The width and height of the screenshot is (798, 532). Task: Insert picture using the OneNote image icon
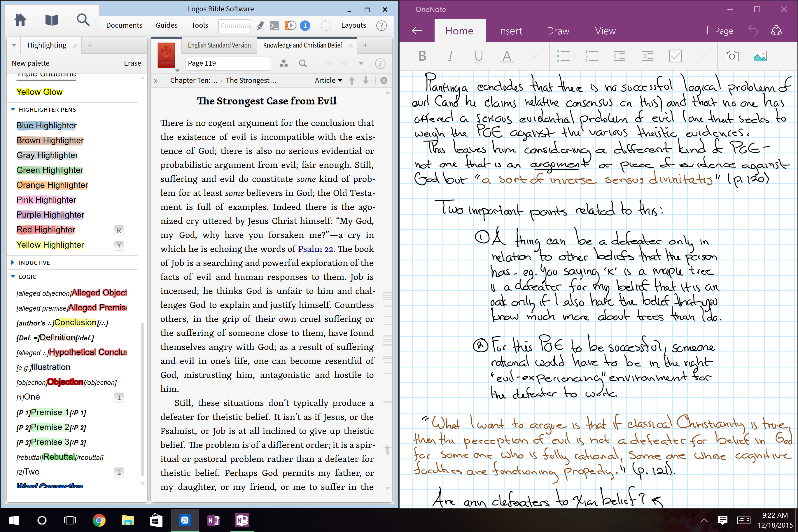760,56
